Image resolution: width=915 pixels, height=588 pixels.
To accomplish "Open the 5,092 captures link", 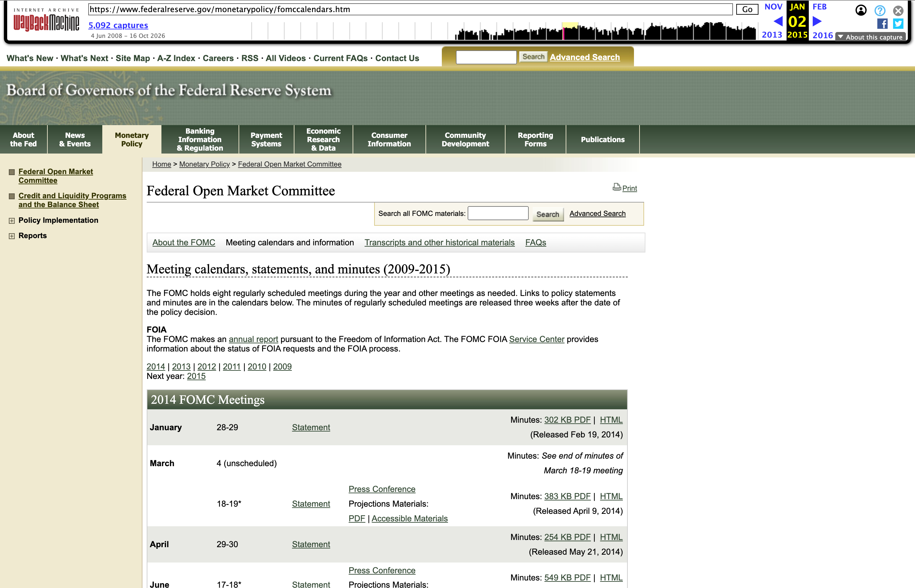I will tap(118, 25).
